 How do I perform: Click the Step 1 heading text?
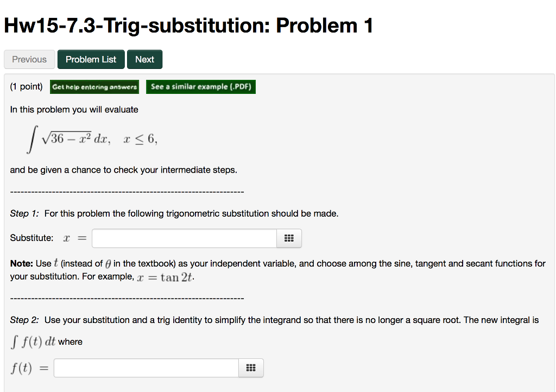tap(24, 213)
